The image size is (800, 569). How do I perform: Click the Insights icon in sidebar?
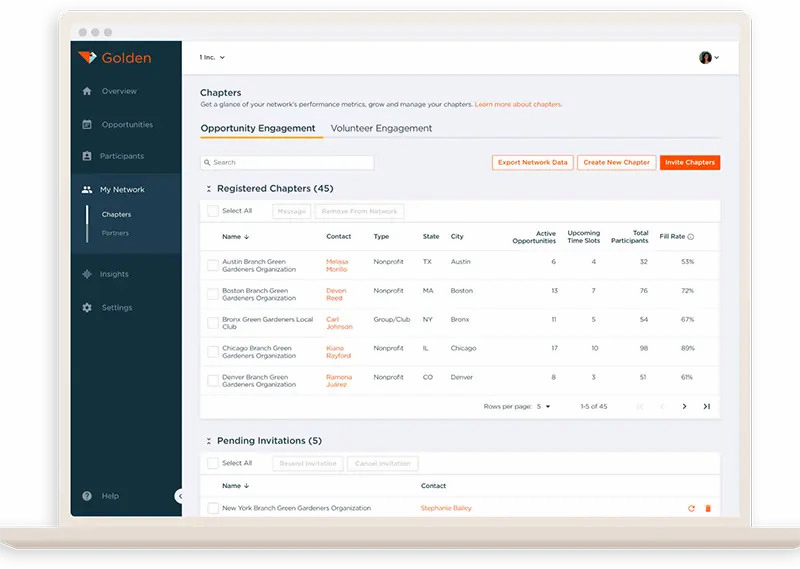[x=87, y=274]
